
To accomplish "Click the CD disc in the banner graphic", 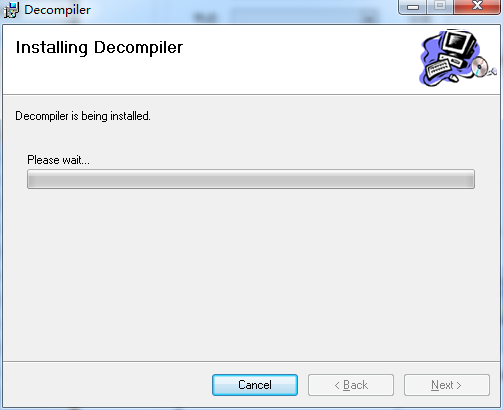I will click(479, 67).
